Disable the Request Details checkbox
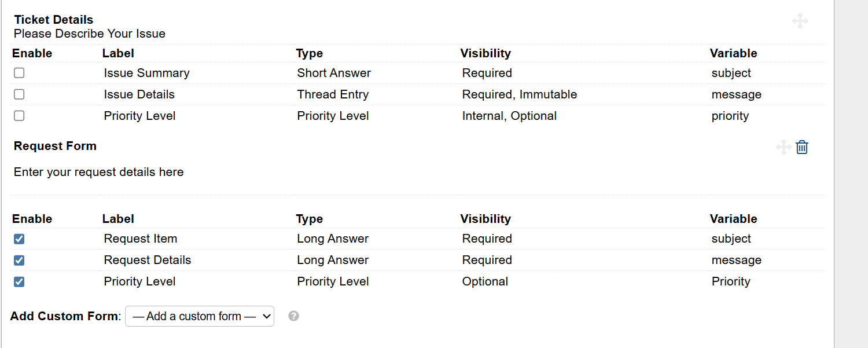This screenshot has height=348, width=868. [x=19, y=260]
